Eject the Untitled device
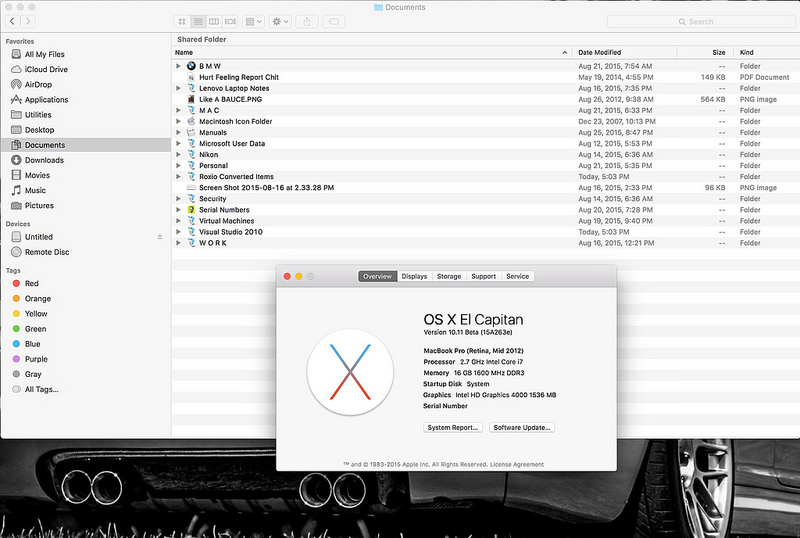 click(x=160, y=237)
